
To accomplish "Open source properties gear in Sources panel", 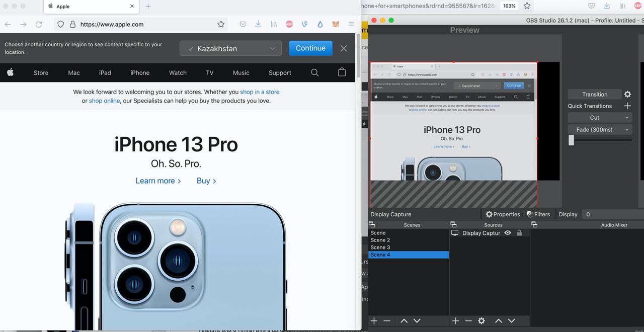I will point(481,321).
